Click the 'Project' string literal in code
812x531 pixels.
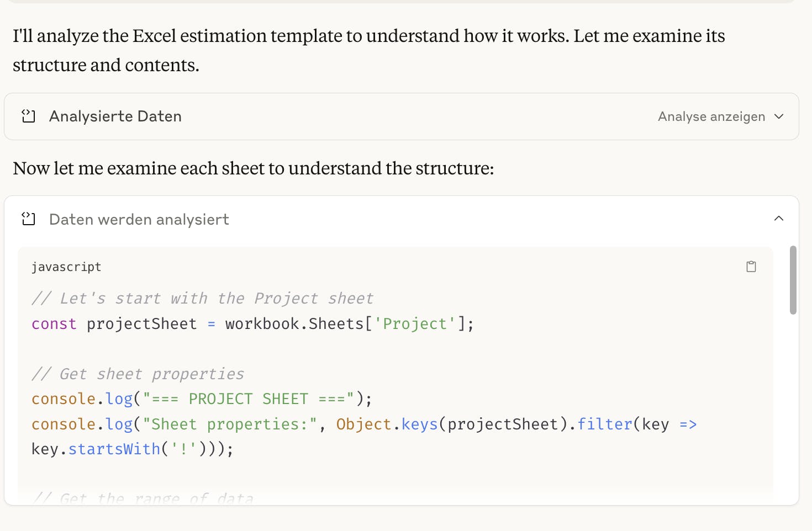tap(415, 324)
